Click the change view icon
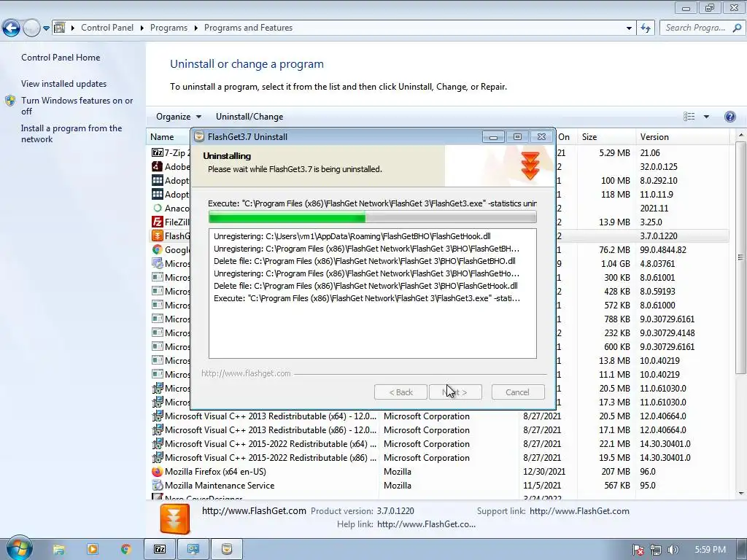Screen dimensions: 747x560 (x=689, y=117)
